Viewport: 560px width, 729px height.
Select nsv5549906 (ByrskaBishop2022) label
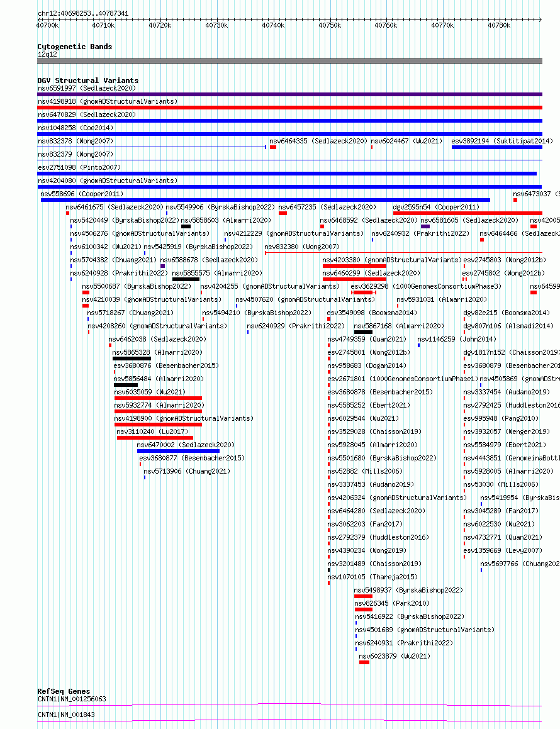pyautogui.click(x=220, y=207)
